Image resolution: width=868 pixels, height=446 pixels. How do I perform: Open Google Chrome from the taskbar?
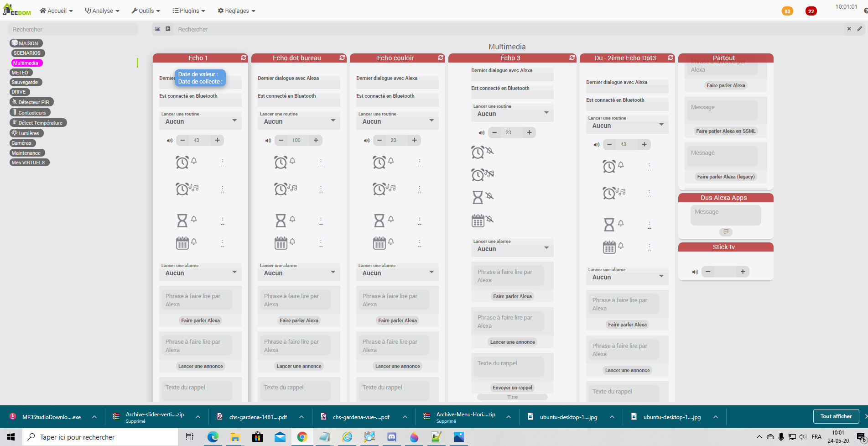[302, 437]
